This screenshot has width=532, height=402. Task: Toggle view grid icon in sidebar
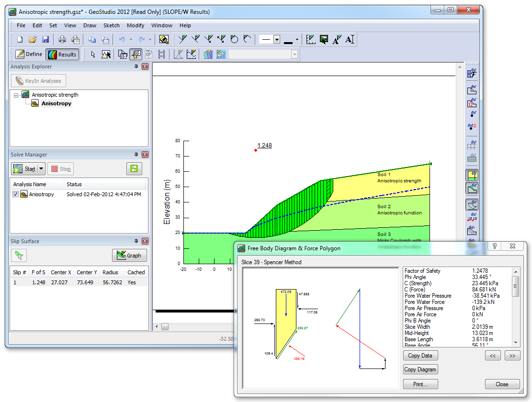coord(472,145)
